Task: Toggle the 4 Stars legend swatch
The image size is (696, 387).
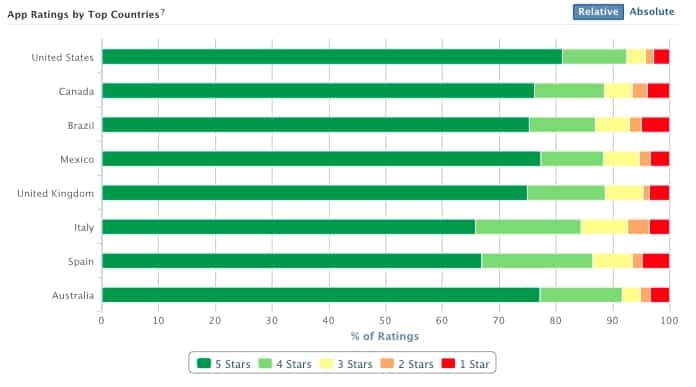Action: (x=265, y=363)
